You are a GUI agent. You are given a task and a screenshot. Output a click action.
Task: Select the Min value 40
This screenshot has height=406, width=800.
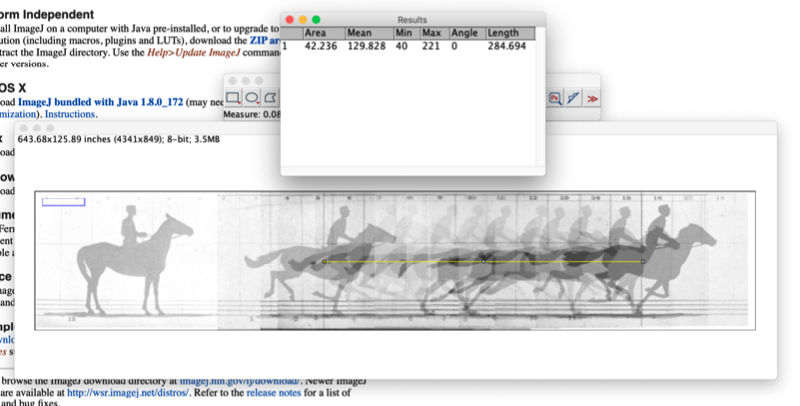click(402, 46)
